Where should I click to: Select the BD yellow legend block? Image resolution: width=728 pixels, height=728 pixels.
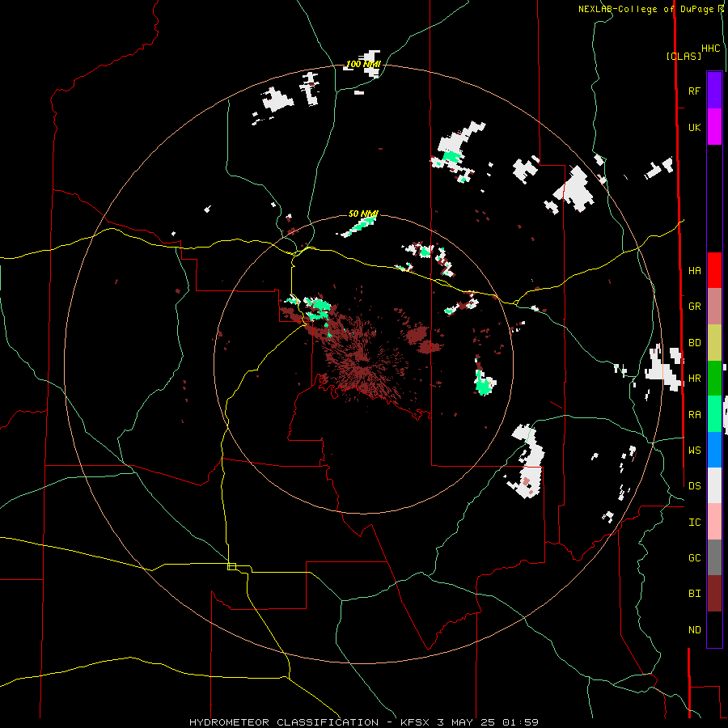coord(714,342)
